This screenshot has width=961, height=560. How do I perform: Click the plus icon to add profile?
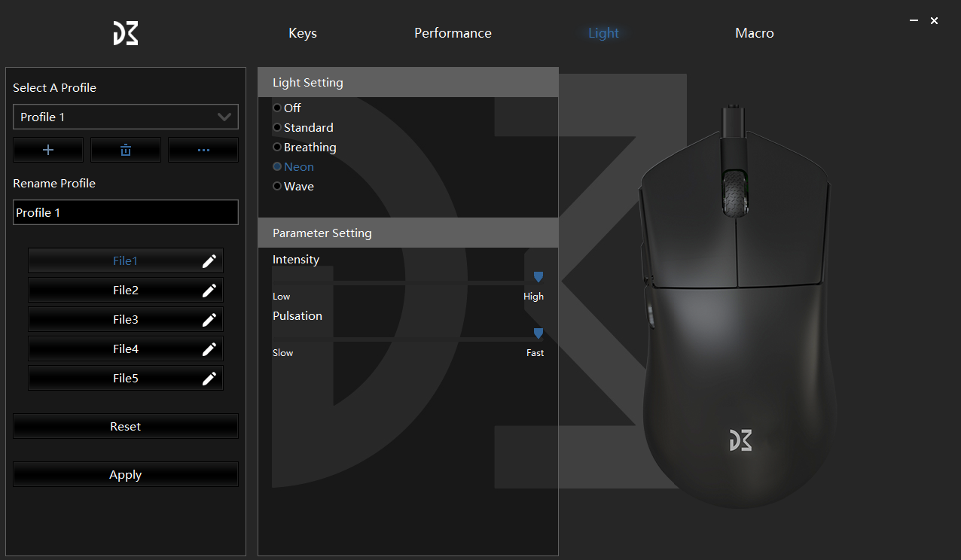(48, 150)
